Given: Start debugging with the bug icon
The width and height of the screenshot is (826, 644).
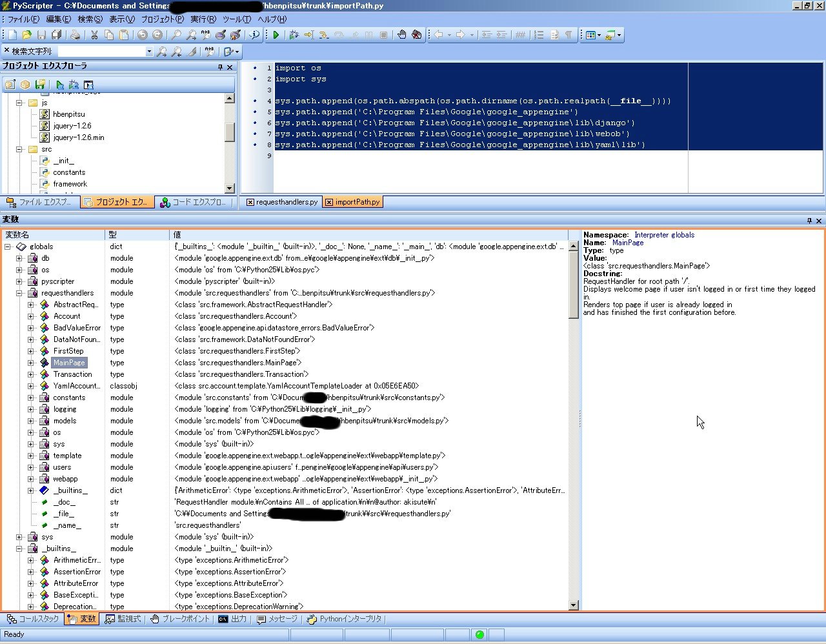Looking at the screenshot, I should (294, 35).
